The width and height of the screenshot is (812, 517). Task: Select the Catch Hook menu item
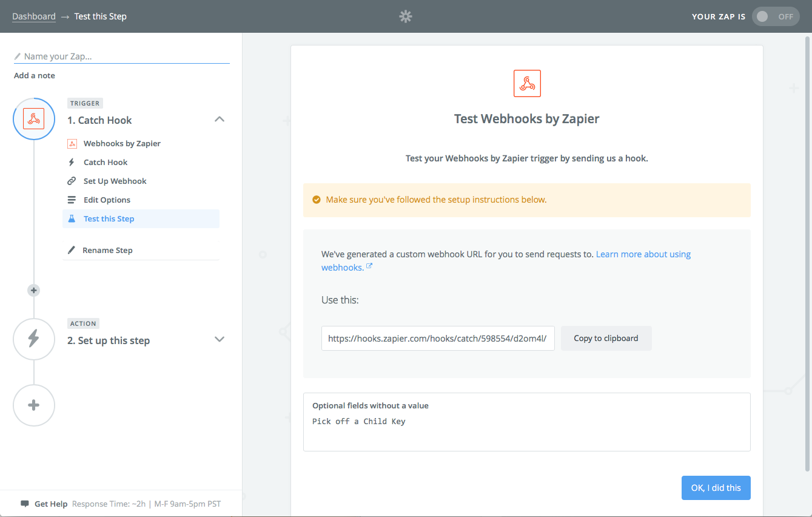tap(106, 163)
